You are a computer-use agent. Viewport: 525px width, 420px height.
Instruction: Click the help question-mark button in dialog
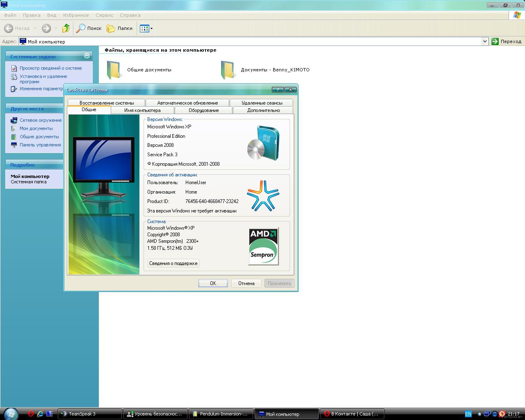click(278, 89)
